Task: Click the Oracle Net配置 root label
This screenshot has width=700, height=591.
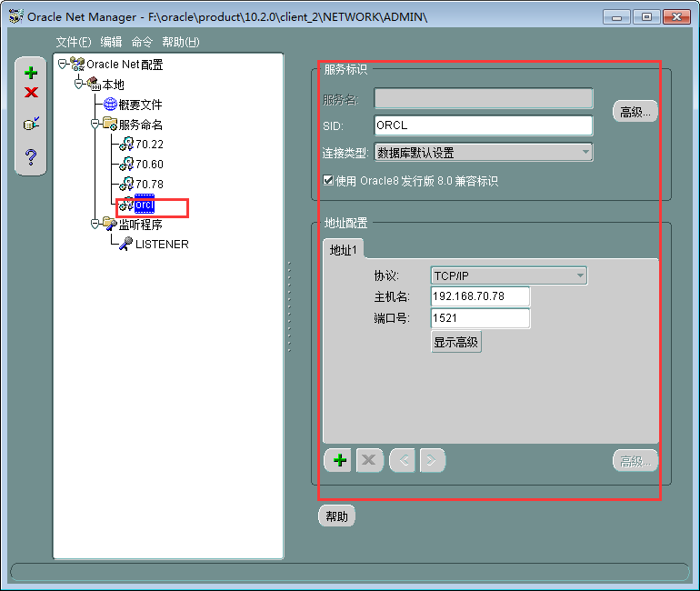Action: 125,65
